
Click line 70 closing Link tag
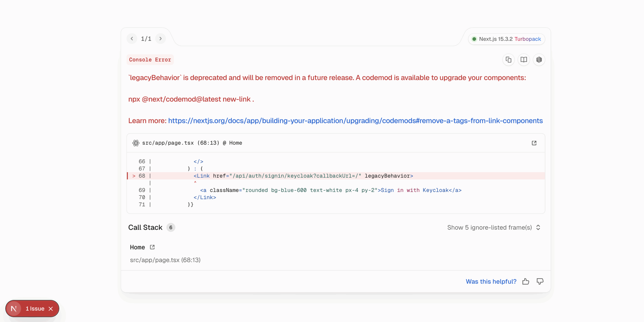(205, 197)
